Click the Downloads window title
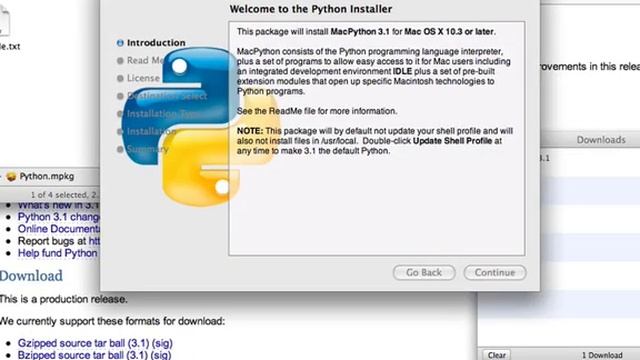Screen dimensions: 640x360 click(x=601, y=140)
